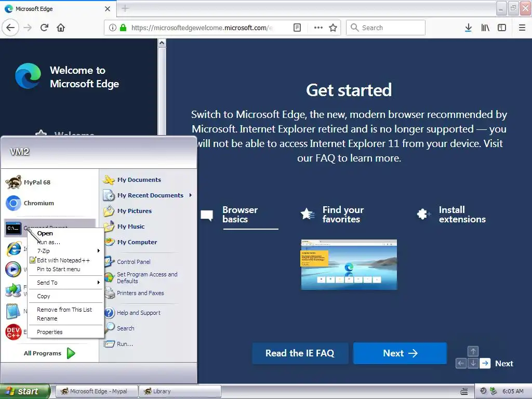Select Edit with Notepad++
This screenshot has height=399, width=532.
coord(65,260)
